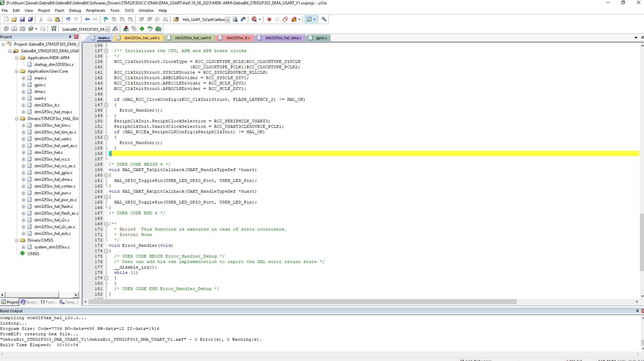Image resolution: width=644 pixels, height=361 pixels.
Task: Save the current file via toolbar
Action: pos(22,19)
